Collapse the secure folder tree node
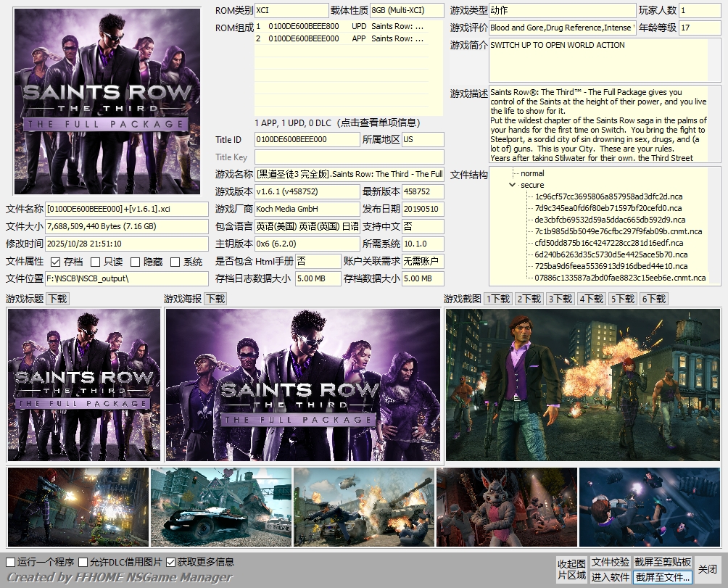This screenshot has height=588, width=728. point(513,186)
